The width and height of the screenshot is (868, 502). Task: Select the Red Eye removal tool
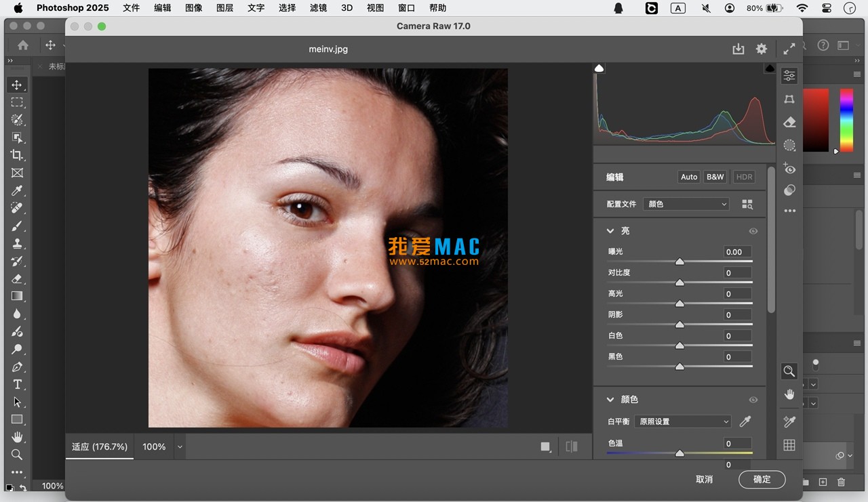click(789, 169)
